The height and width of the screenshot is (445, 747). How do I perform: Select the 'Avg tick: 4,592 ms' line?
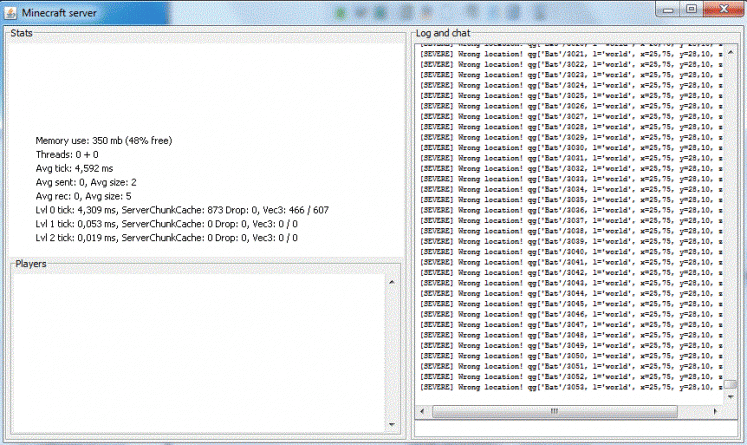tap(74, 168)
